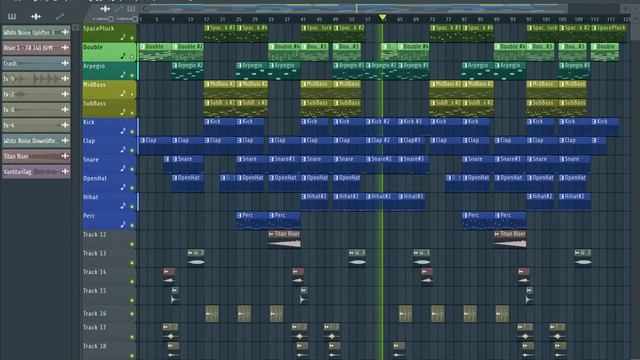
Task: Mute the Snare track
Action: tap(132, 169)
